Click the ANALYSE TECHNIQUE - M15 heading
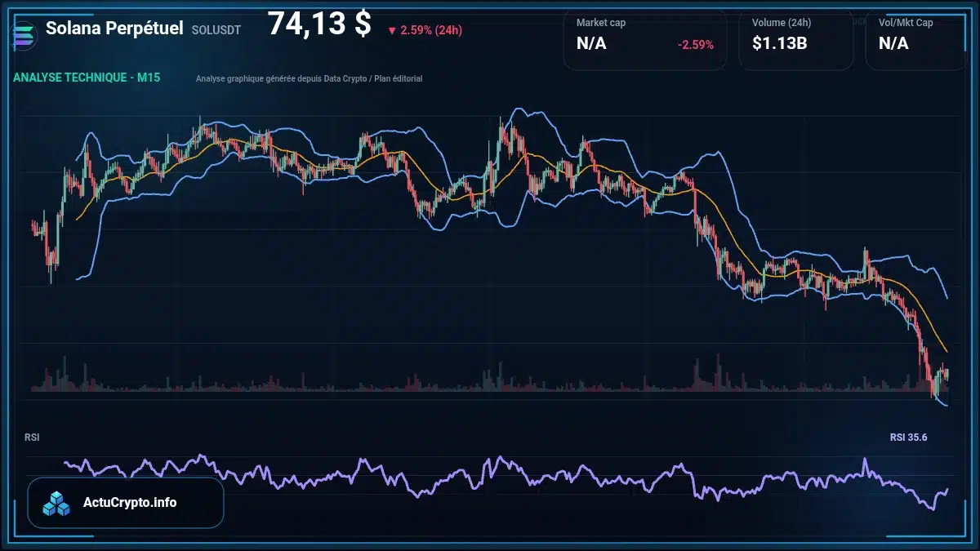Viewport: 980px width, 551px height. pyautogui.click(x=87, y=78)
